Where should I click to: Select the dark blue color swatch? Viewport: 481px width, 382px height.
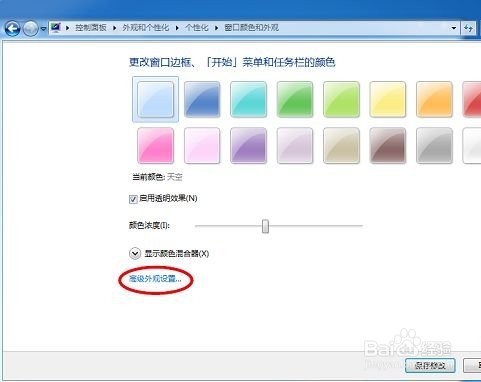point(202,99)
